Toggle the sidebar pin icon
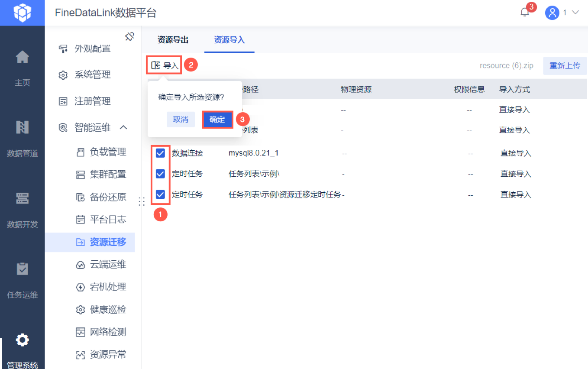Screen dimensions: 588x369 (129, 37)
